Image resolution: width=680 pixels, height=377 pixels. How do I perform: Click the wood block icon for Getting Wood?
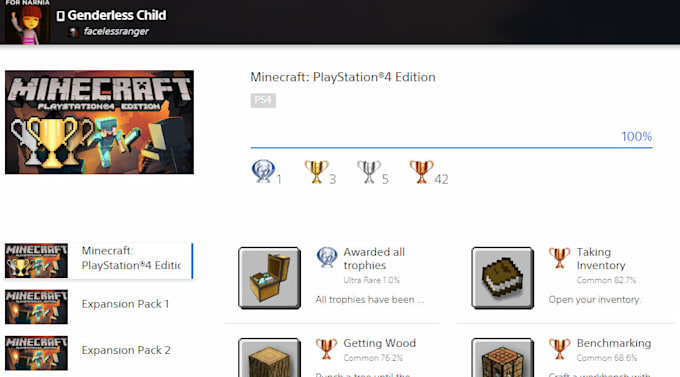click(269, 357)
